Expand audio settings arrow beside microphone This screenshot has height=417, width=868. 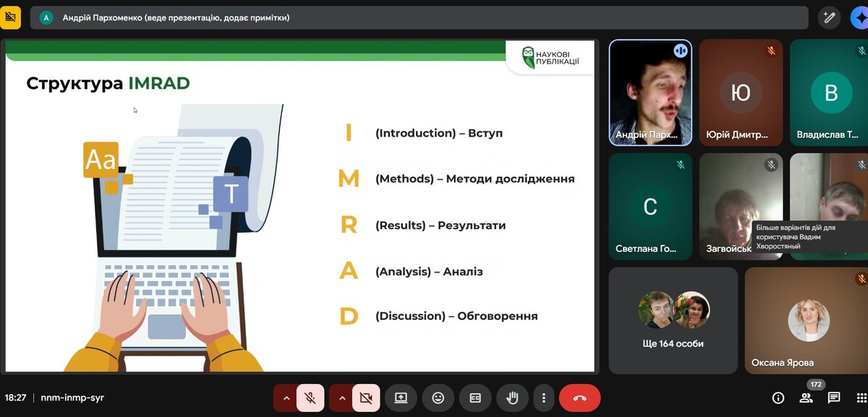point(286,397)
